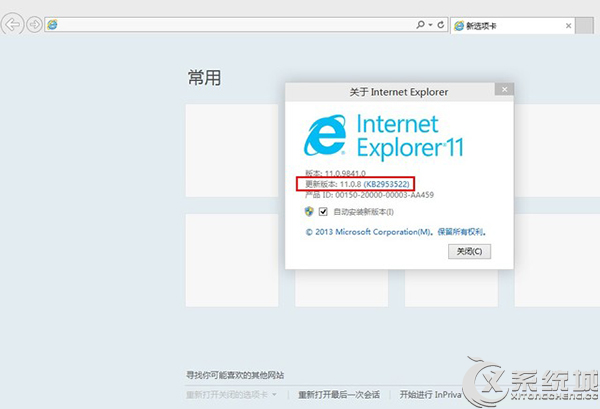Click the 关闭(C) button
Viewport: 600px width, 409px height.
pyautogui.click(x=469, y=251)
